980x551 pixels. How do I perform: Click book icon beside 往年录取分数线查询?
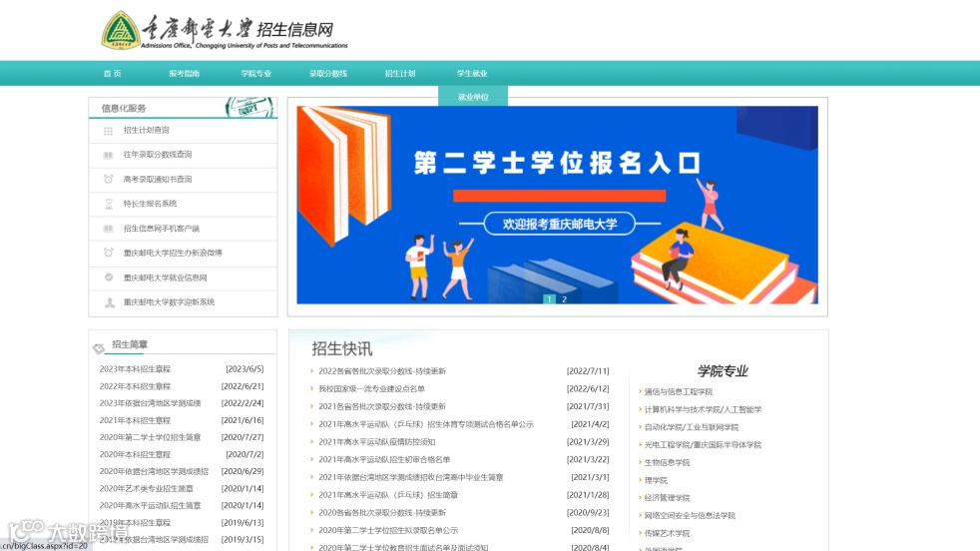point(108,155)
